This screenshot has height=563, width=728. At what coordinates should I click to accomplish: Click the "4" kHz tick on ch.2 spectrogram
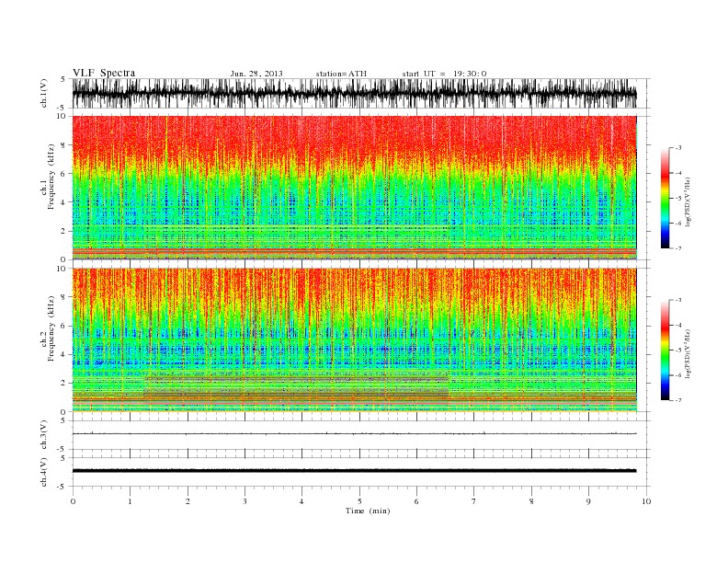point(64,355)
